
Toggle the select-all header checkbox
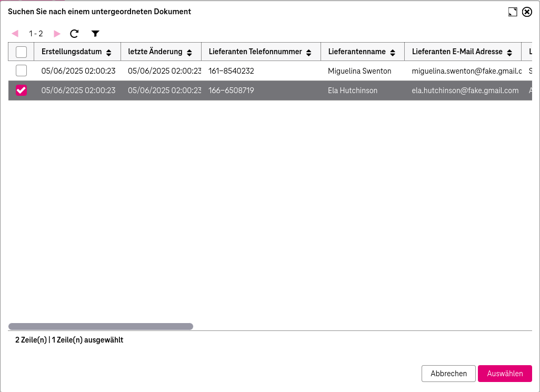coord(22,52)
